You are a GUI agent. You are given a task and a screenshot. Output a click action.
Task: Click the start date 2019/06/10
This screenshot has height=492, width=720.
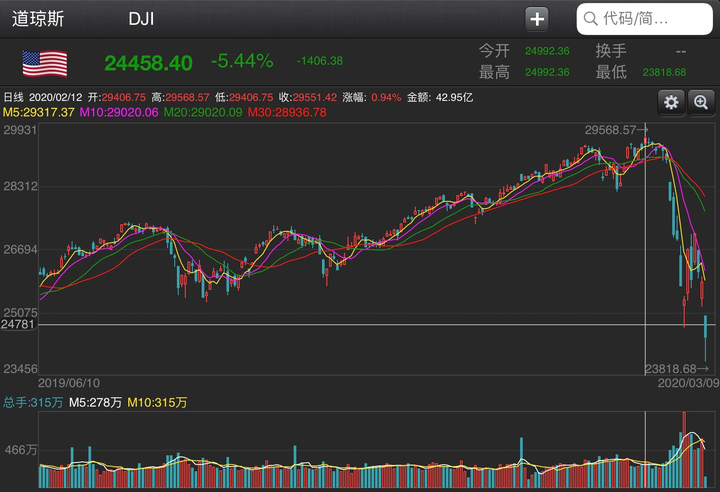pos(69,383)
